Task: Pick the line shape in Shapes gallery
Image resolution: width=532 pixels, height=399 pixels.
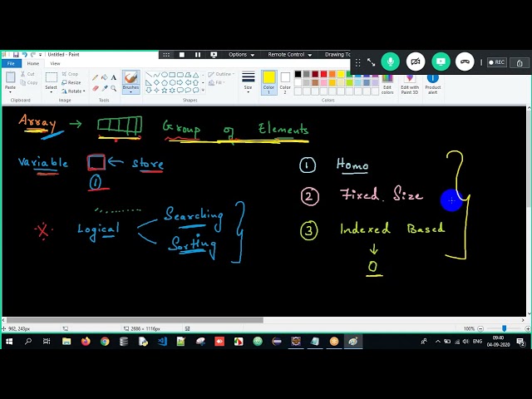Action: coord(149,75)
